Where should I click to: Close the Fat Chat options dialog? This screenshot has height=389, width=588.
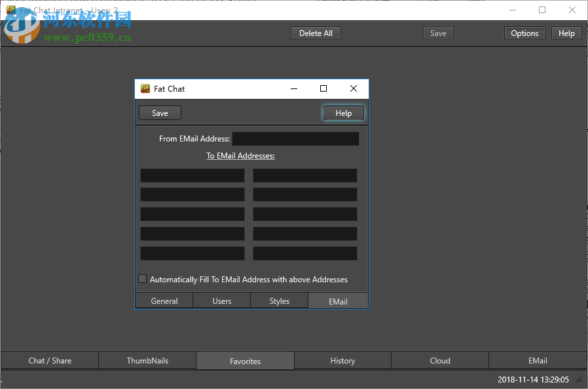point(353,89)
